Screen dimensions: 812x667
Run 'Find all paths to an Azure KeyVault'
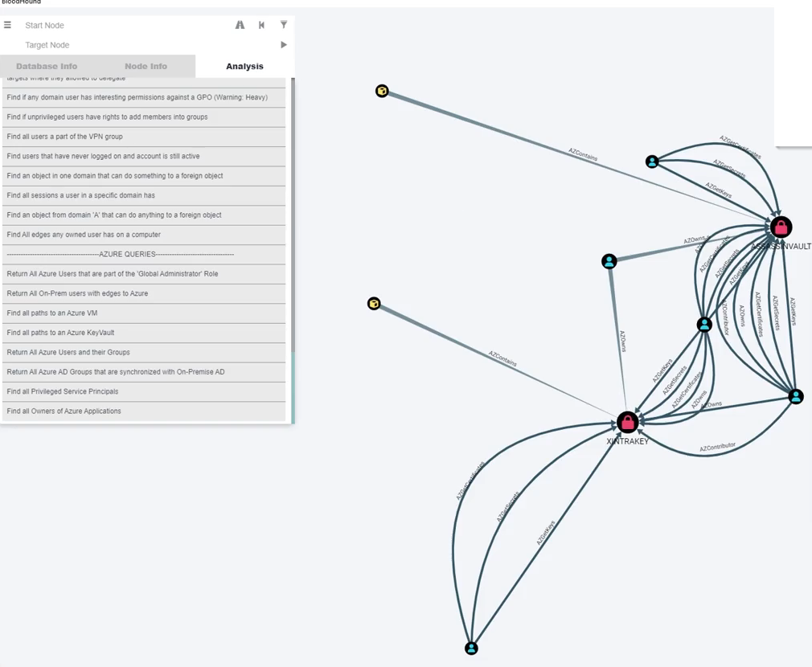pos(60,333)
